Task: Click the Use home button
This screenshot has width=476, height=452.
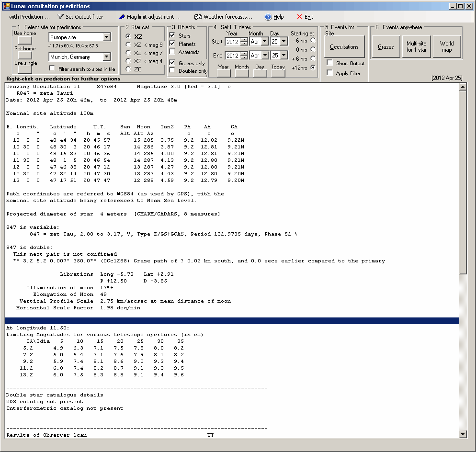Action: coord(25,41)
